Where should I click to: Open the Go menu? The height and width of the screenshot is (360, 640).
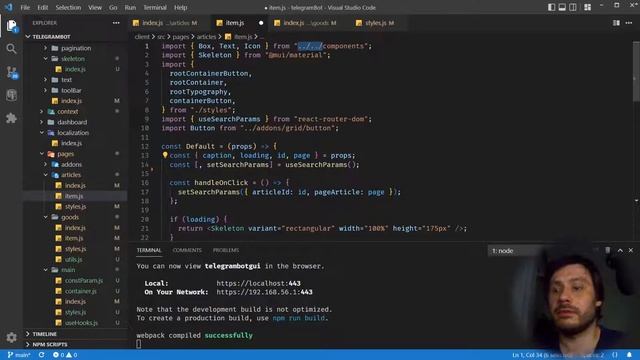113,7
